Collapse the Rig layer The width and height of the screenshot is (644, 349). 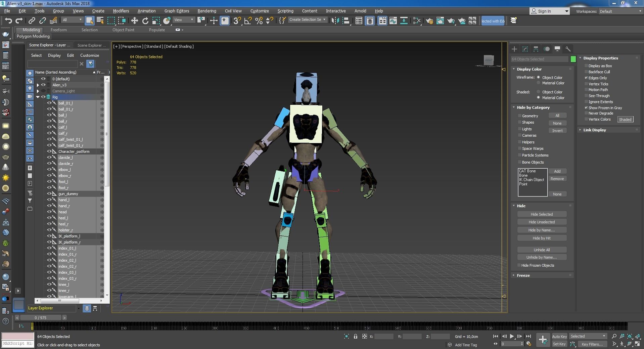click(x=38, y=97)
